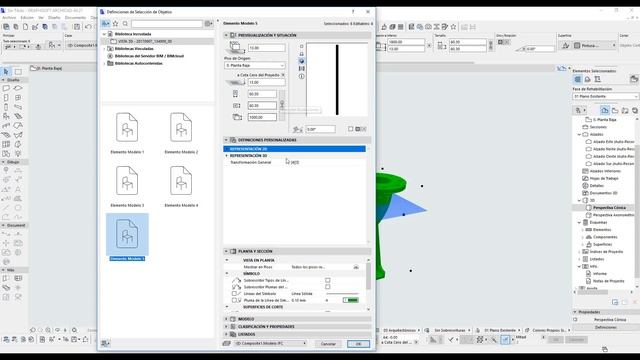Select the Marquee tool in the toolbox
The image size is (640, 360).
[18, 72]
